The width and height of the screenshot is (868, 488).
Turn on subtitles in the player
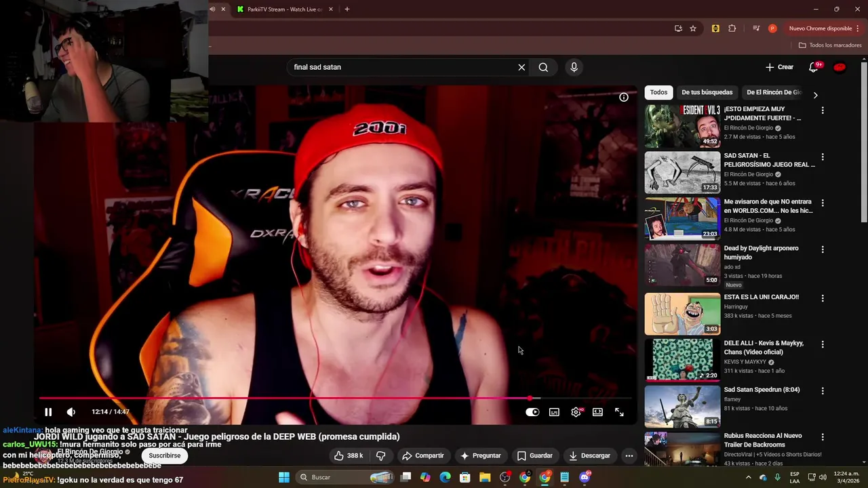[x=554, y=412]
